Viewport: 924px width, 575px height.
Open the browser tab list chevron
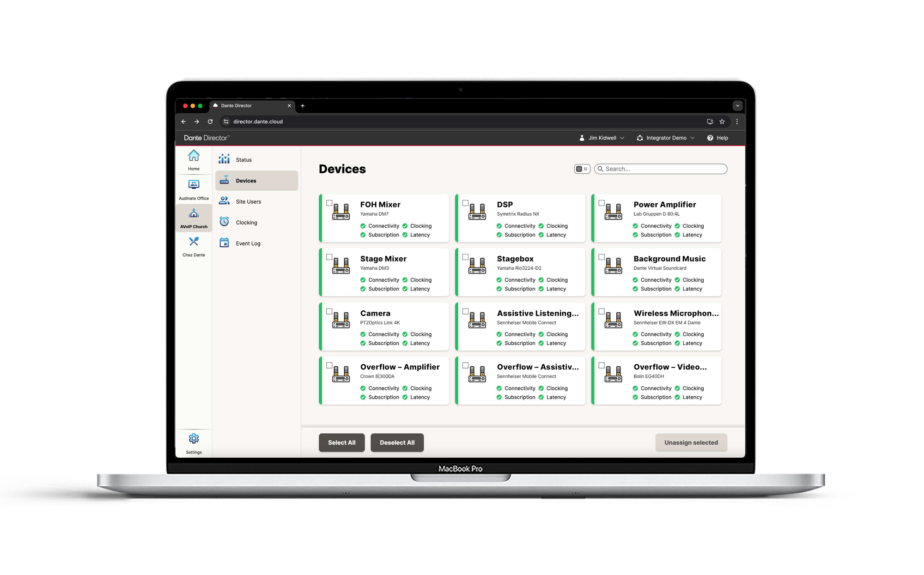(737, 106)
